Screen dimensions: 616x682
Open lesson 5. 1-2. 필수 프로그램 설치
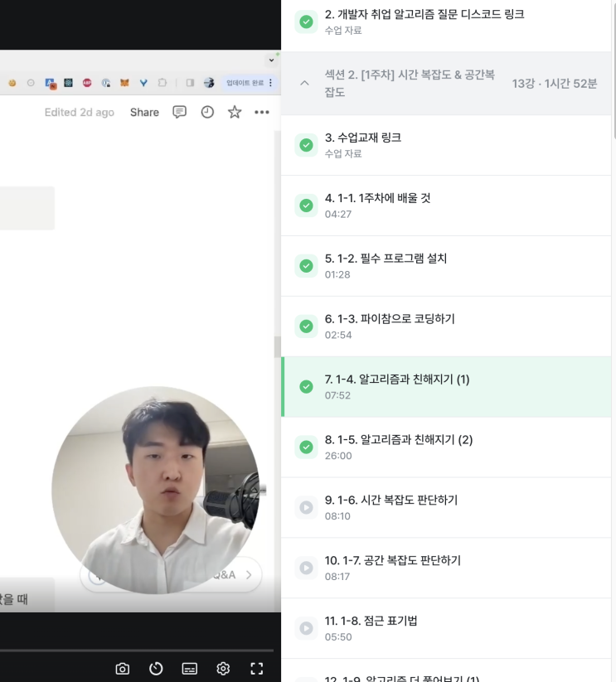click(446, 266)
